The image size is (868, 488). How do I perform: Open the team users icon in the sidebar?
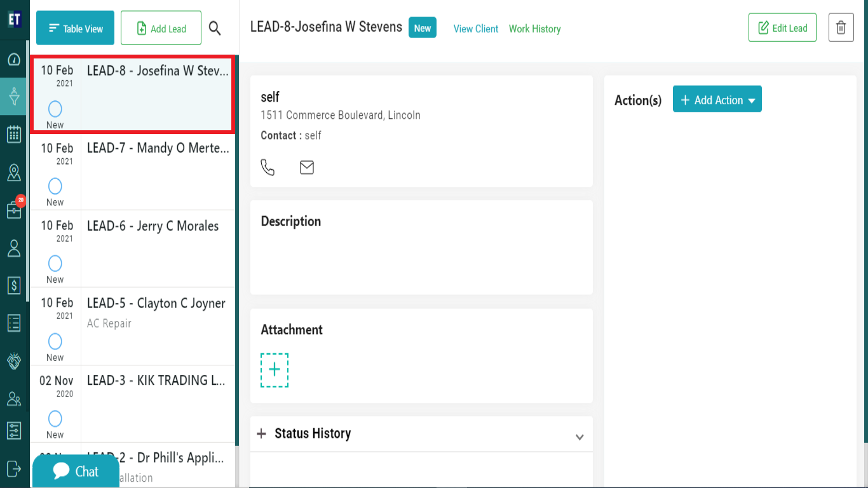[14, 399]
